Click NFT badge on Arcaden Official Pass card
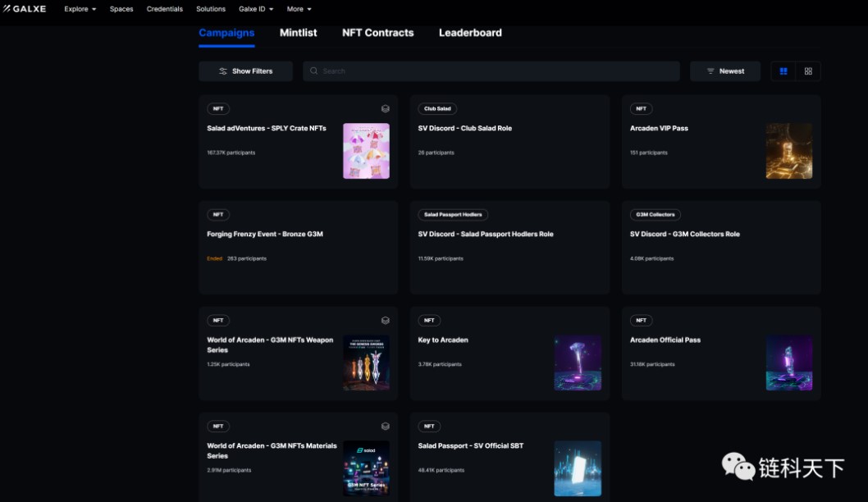The height and width of the screenshot is (502, 868). click(x=641, y=321)
